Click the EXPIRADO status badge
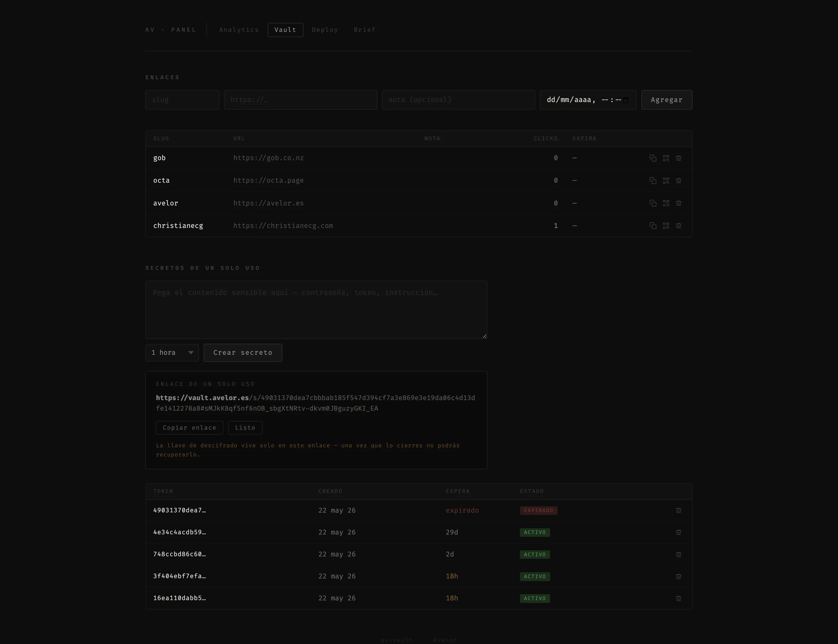Screen dimensions: 838x644 (538, 510)
